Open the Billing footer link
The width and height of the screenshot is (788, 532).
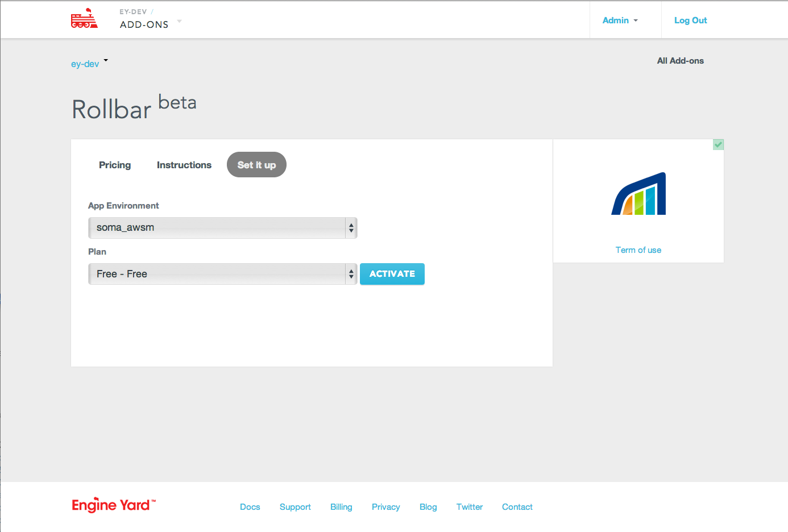(341, 507)
